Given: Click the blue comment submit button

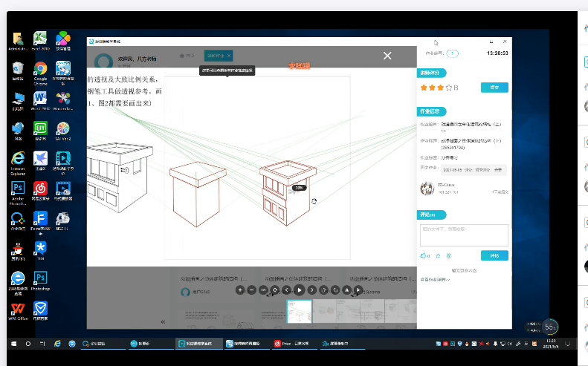Looking at the screenshot, I should pyautogui.click(x=494, y=255).
